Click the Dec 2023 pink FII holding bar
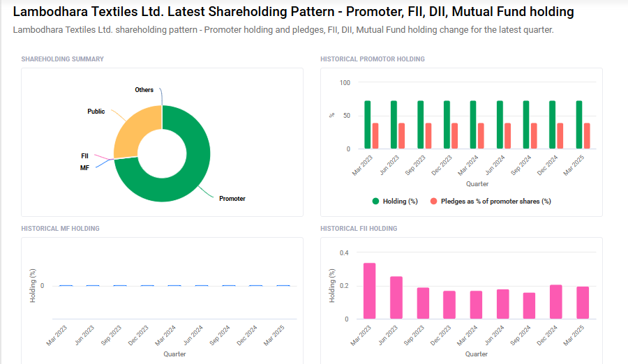Viewport: 628px width, 364px height. pos(449,305)
